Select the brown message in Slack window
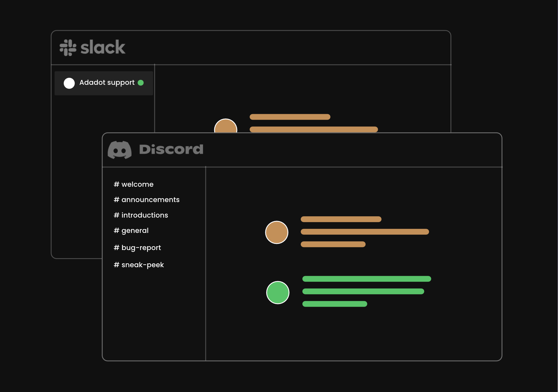The height and width of the screenshot is (392, 558). (314, 123)
